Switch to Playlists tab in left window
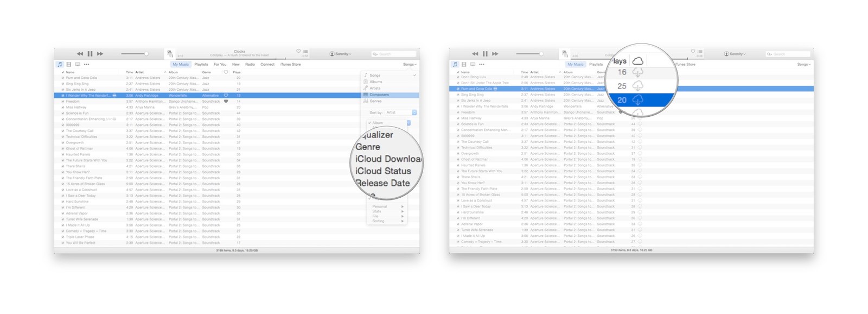 (x=201, y=64)
